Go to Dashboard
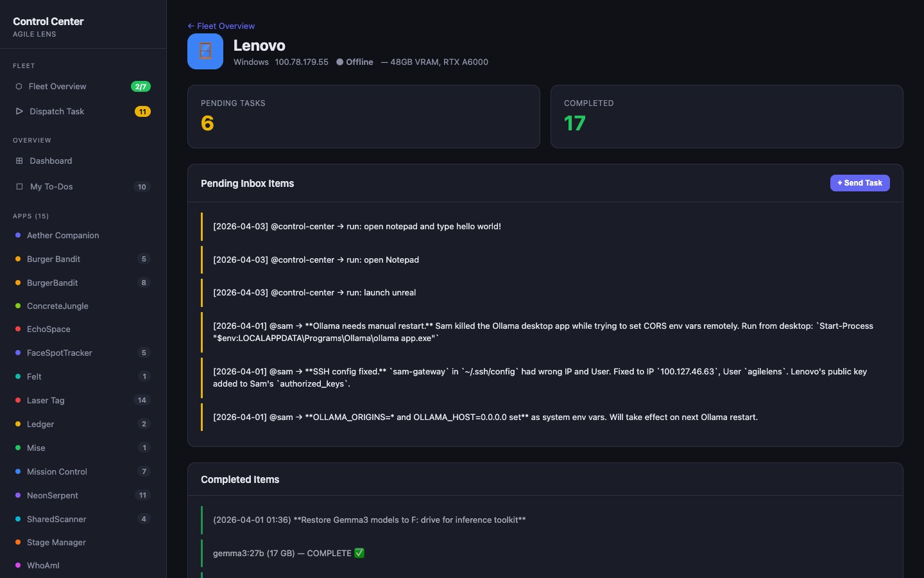The height and width of the screenshot is (578, 924). click(83, 161)
